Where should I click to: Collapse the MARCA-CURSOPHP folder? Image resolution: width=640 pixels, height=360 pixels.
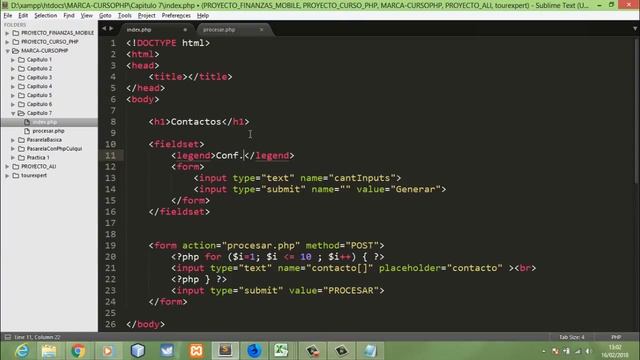tap(7, 51)
